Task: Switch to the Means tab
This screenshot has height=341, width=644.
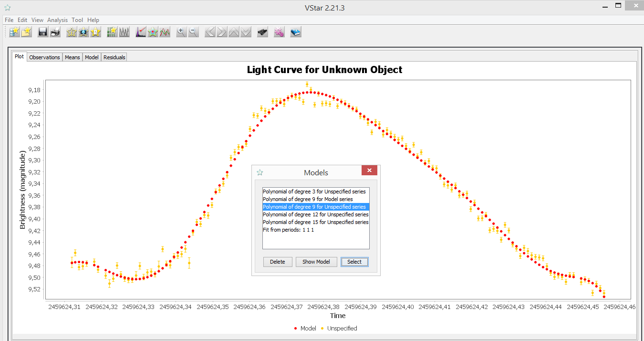Action: (x=73, y=57)
